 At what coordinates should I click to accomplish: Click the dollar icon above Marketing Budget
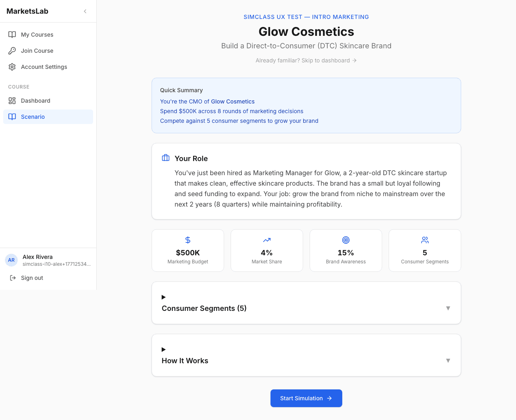click(187, 240)
